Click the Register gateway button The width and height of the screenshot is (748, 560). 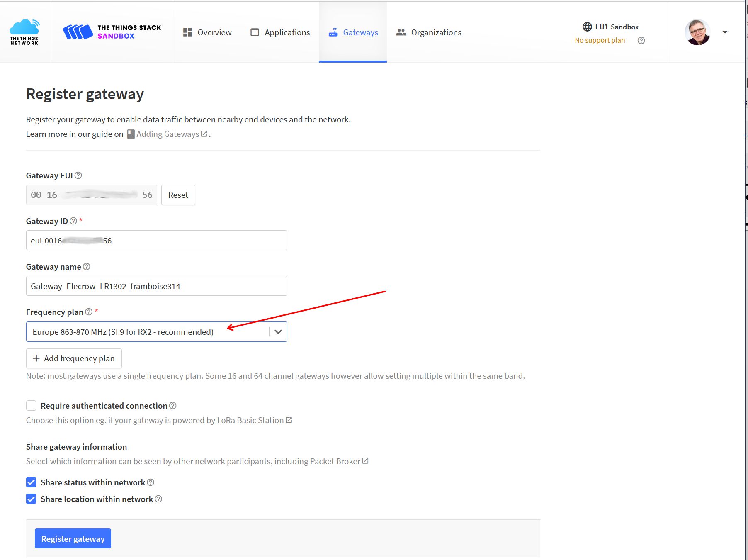tap(73, 538)
